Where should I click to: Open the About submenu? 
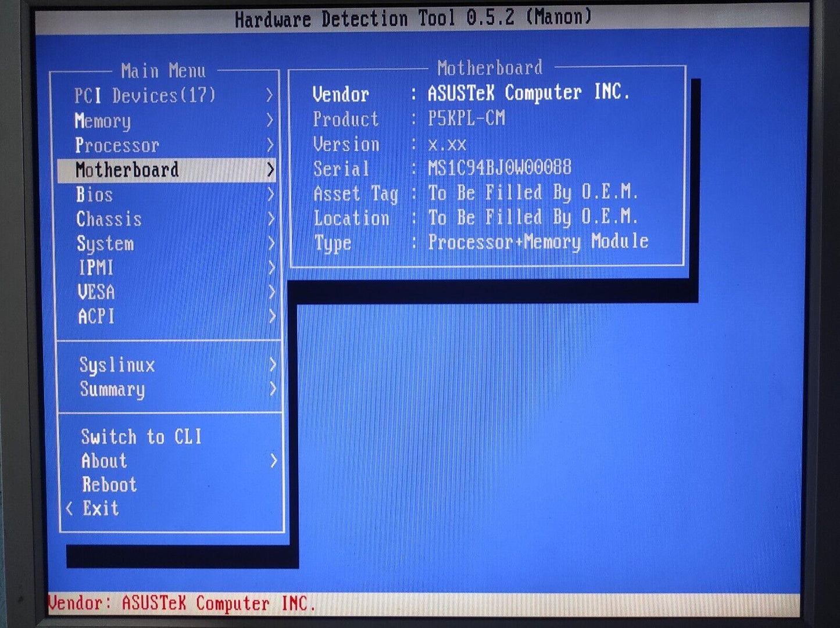click(104, 461)
